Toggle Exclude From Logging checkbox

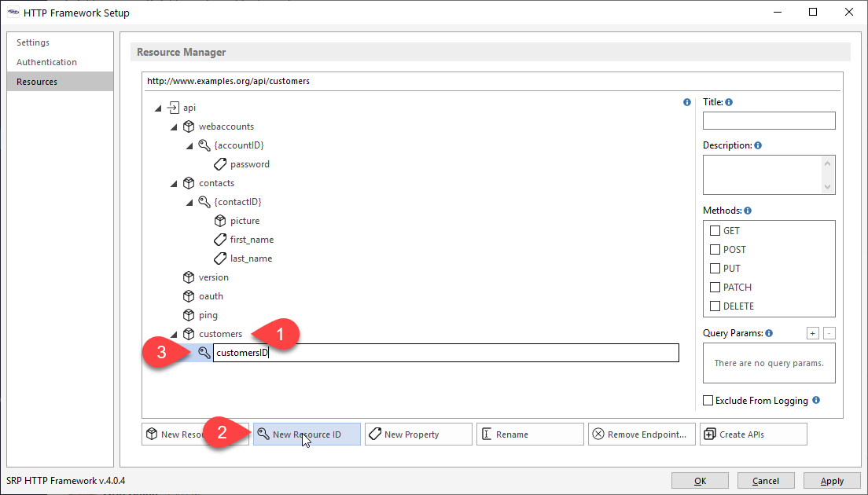(x=708, y=401)
